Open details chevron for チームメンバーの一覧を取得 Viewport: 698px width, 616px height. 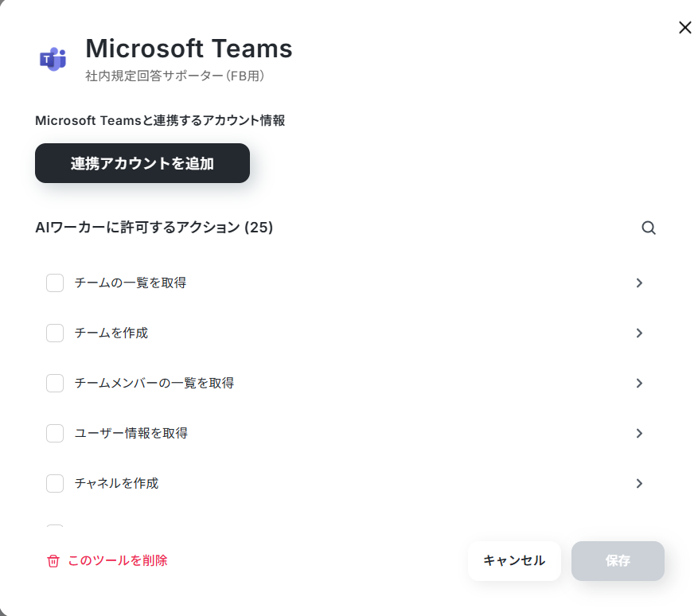coord(639,384)
